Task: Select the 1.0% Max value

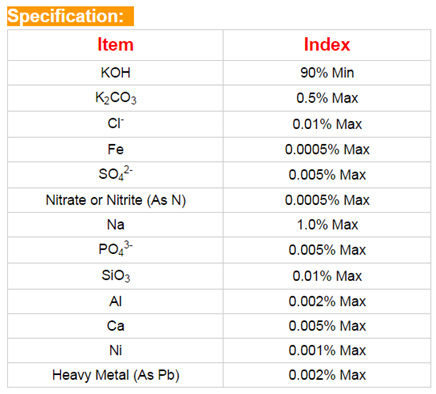Action: coord(327,225)
